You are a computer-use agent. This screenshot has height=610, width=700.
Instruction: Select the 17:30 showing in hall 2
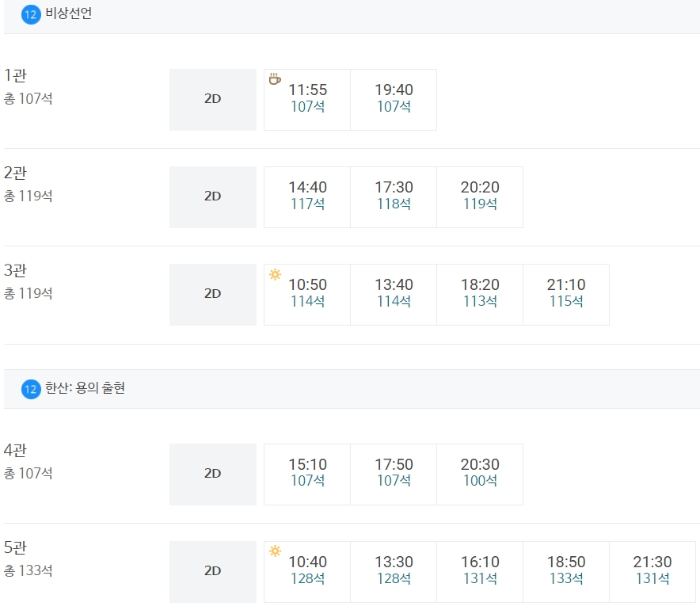[394, 197]
